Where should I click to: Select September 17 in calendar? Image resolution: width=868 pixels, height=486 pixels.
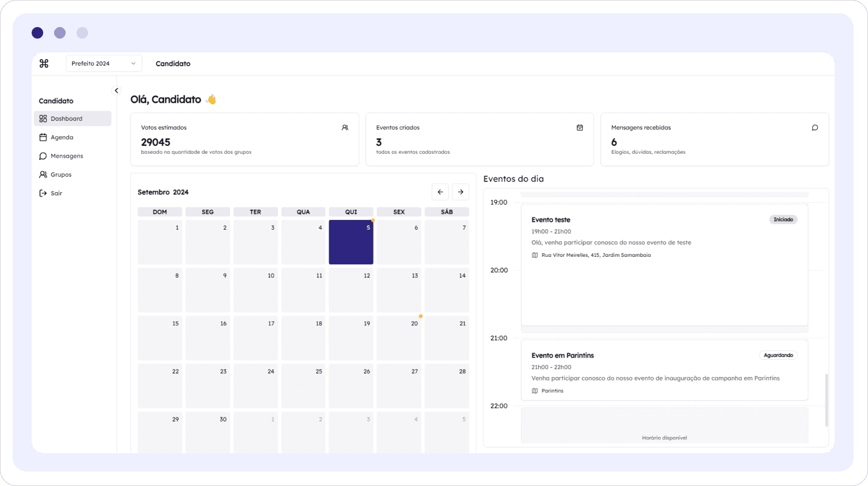(x=256, y=338)
